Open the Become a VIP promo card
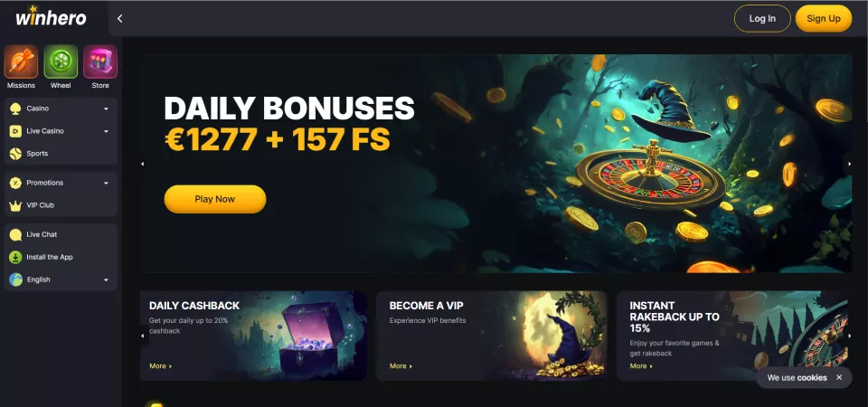The image size is (868, 407). (492, 336)
